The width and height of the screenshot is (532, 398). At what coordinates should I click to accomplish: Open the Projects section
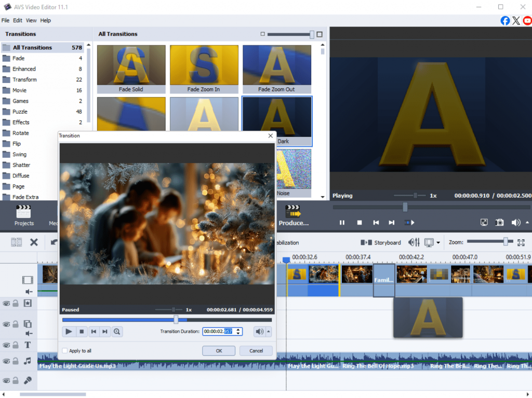click(x=24, y=215)
